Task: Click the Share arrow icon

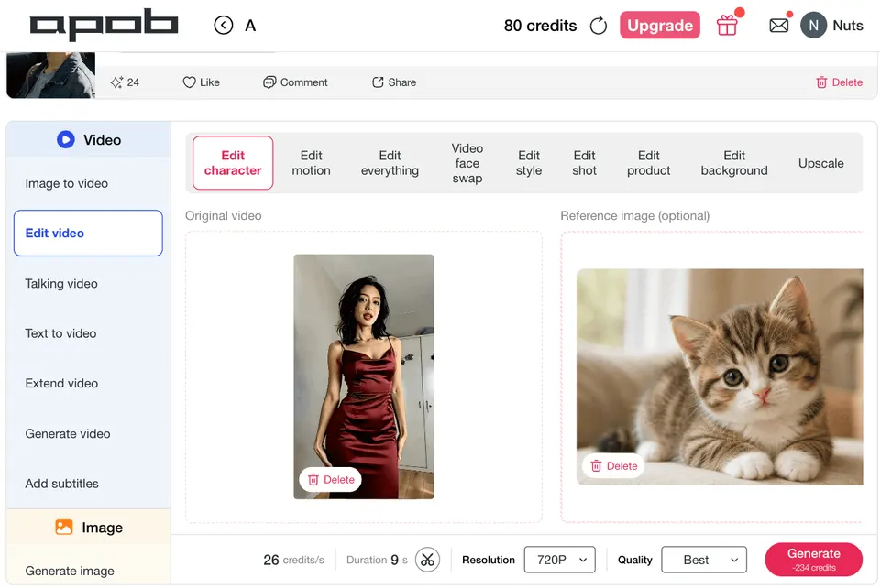Action: [378, 82]
